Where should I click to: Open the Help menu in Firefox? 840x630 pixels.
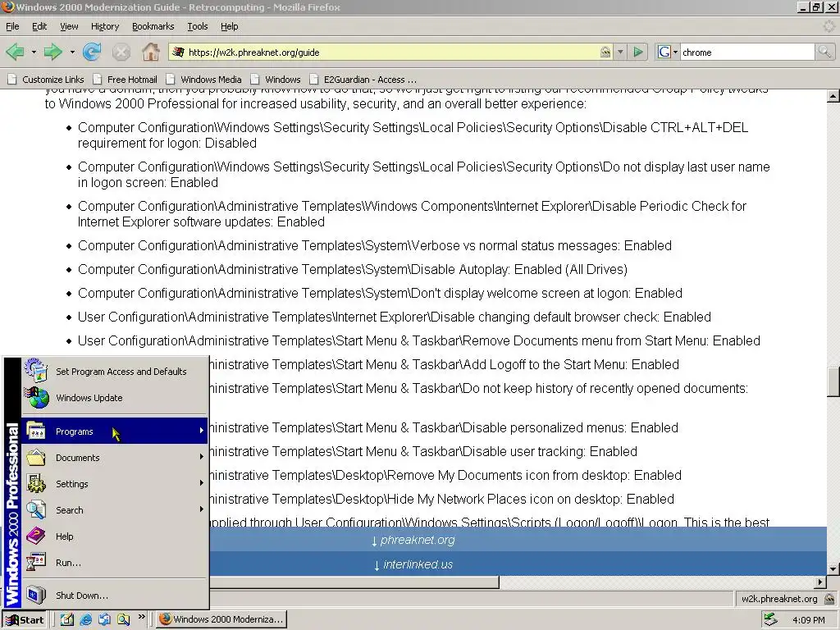click(x=230, y=26)
